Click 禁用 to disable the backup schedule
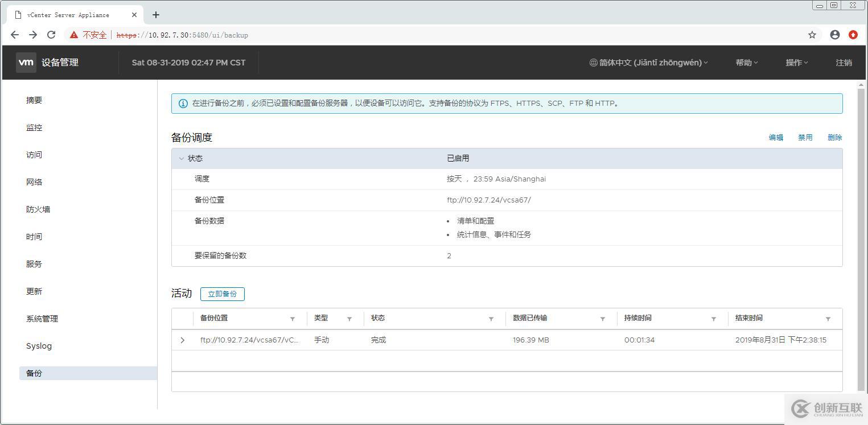The height and width of the screenshot is (425, 868). [805, 137]
